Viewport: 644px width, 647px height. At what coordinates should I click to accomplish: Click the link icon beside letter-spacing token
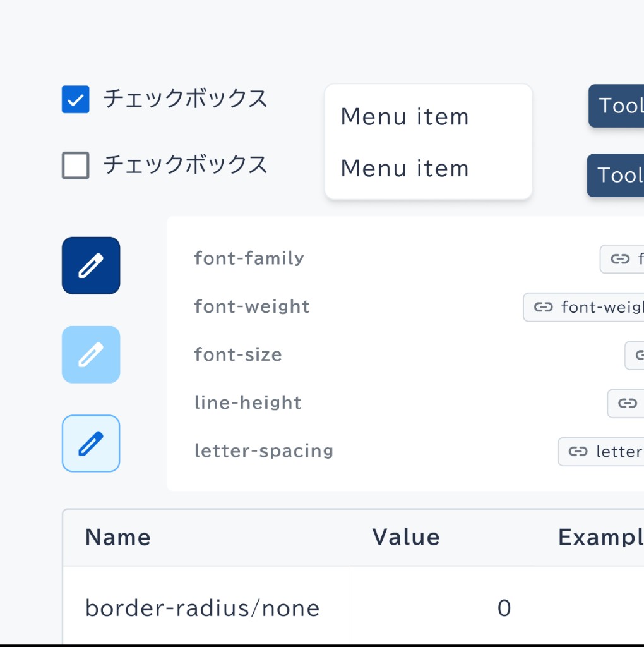(x=578, y=451)
